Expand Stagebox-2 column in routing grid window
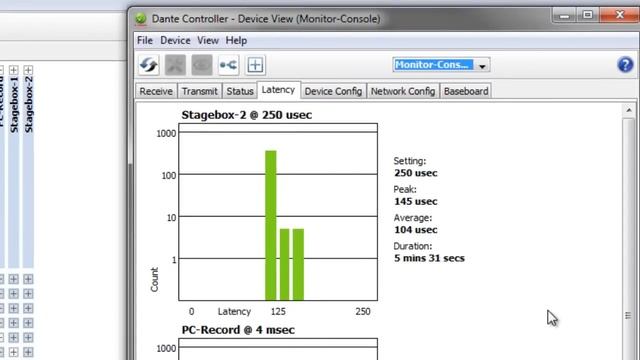The height and width of the screenshot is (360, 640). click(28, 70)
